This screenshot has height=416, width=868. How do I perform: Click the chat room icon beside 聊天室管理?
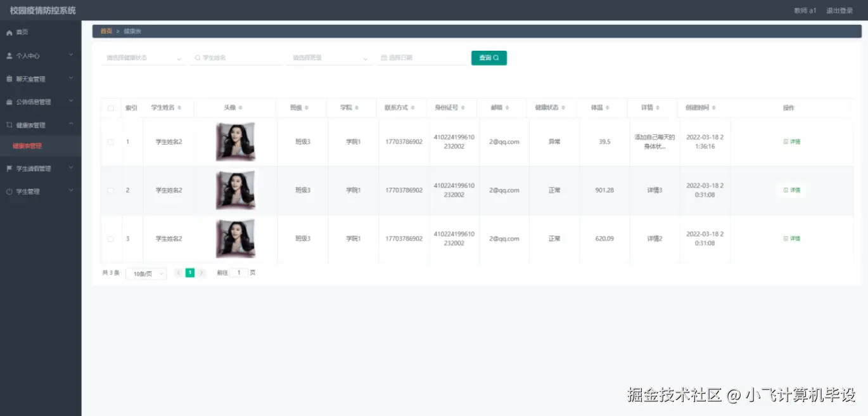point(10,79)
